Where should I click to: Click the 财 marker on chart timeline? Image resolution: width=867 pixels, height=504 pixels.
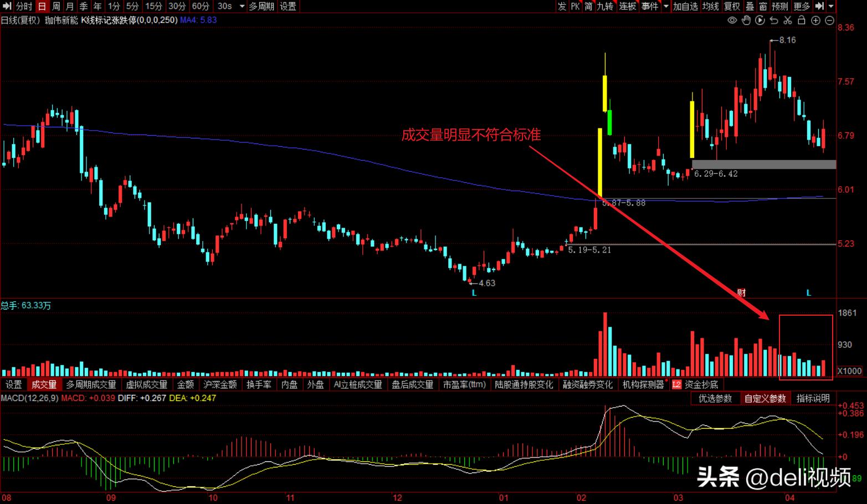(742, 292)
